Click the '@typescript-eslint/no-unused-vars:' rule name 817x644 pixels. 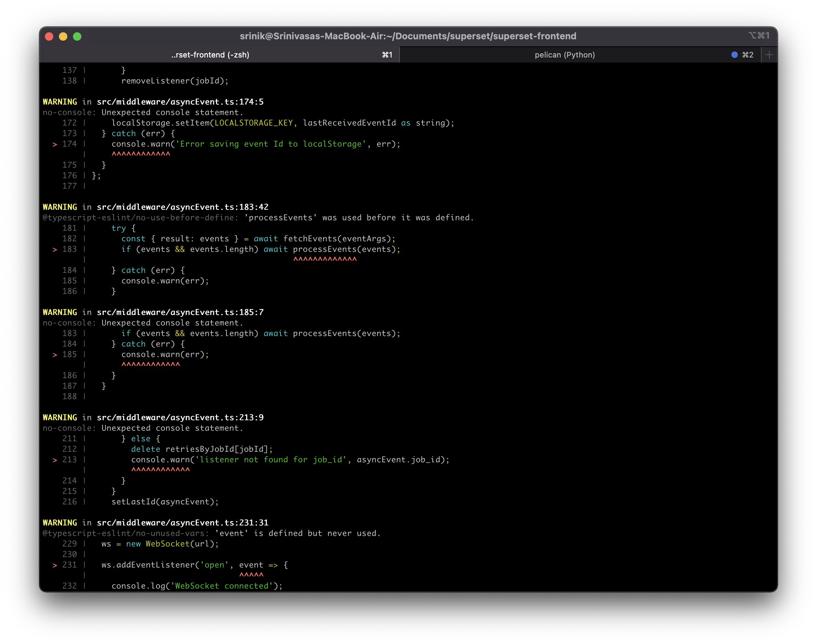126,533
